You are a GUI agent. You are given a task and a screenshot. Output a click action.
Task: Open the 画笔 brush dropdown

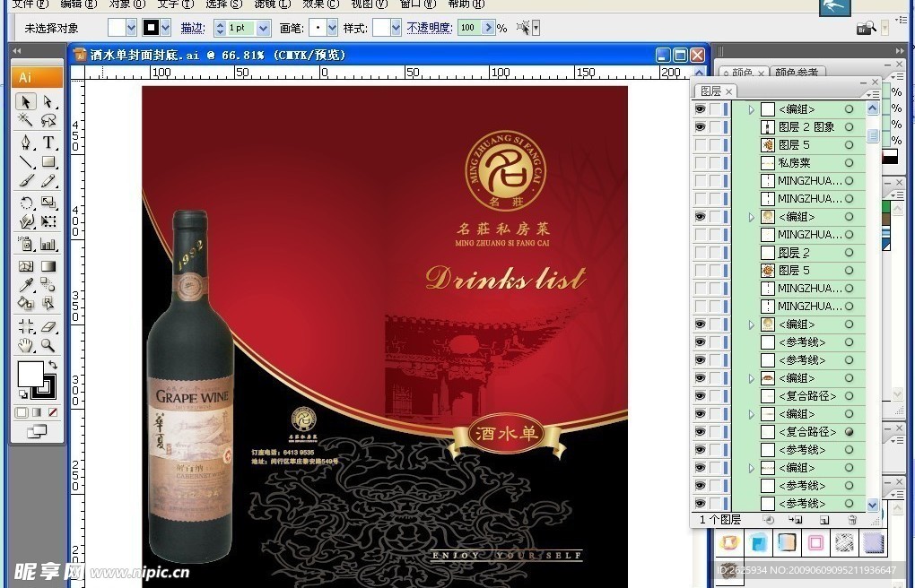332,28
